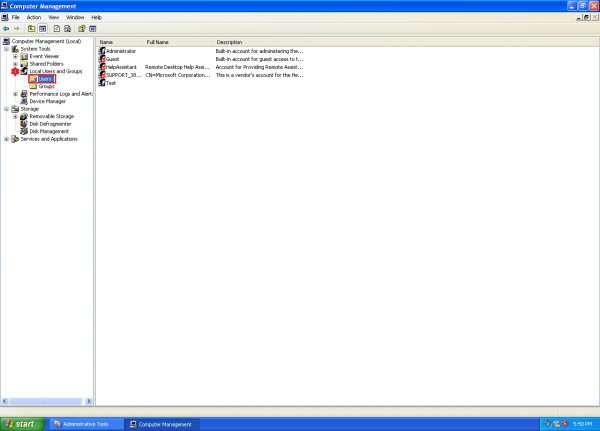Screen dimensions: 600x431
Task: Click the Export List toolbar icon
Action: (68, 29)
